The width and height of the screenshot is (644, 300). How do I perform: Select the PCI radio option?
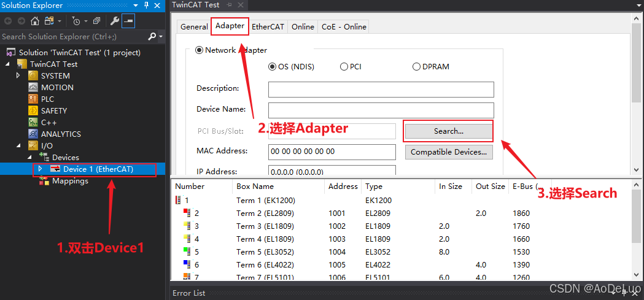tap(344, 66)
